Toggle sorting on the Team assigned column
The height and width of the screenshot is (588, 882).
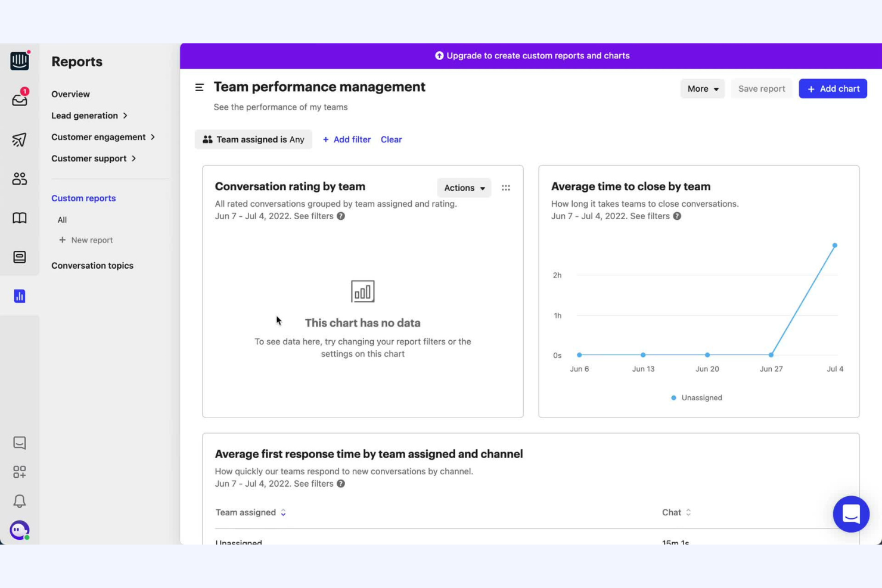[283, 512]
